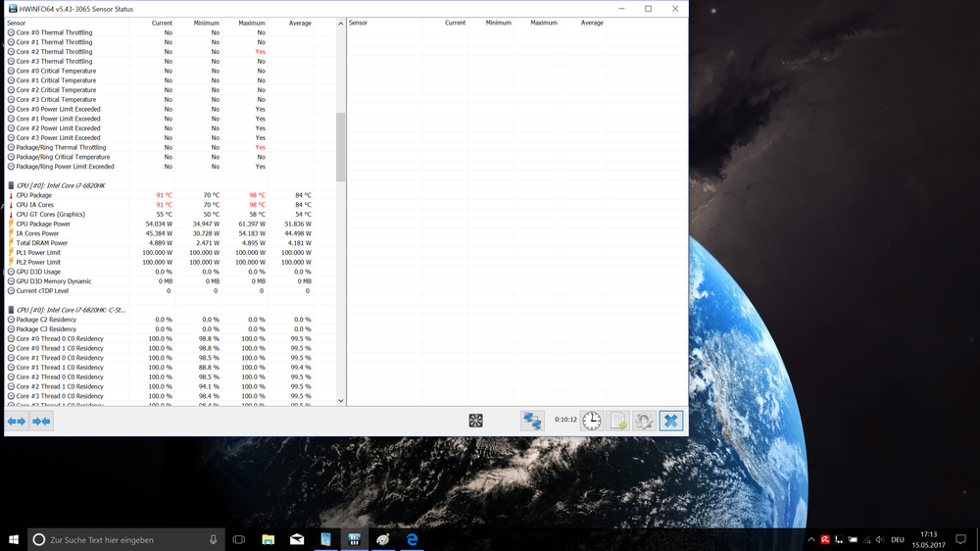Click the expand columns arrows button
Viewport: 980px width, 551px height.
[17, 422]
